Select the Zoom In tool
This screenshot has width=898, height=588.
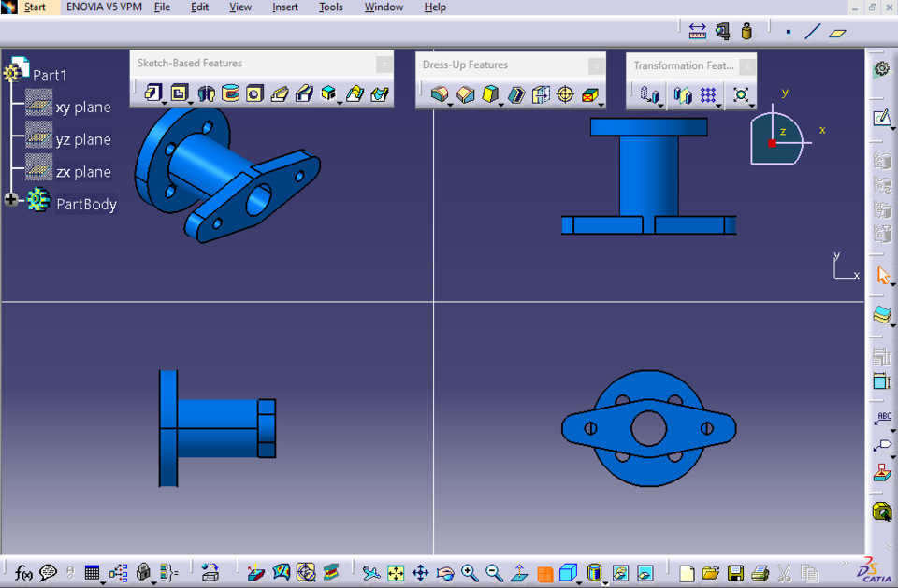point(468,572)
